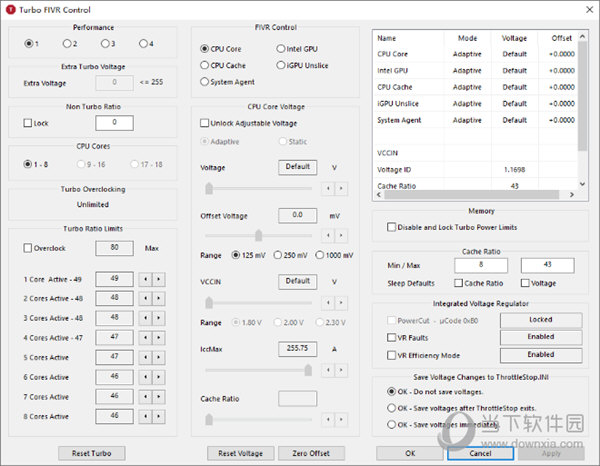Click the Non Turbo Ratio input field
The height and width of the screenshot is (466, 600).
tap(114, 123)
